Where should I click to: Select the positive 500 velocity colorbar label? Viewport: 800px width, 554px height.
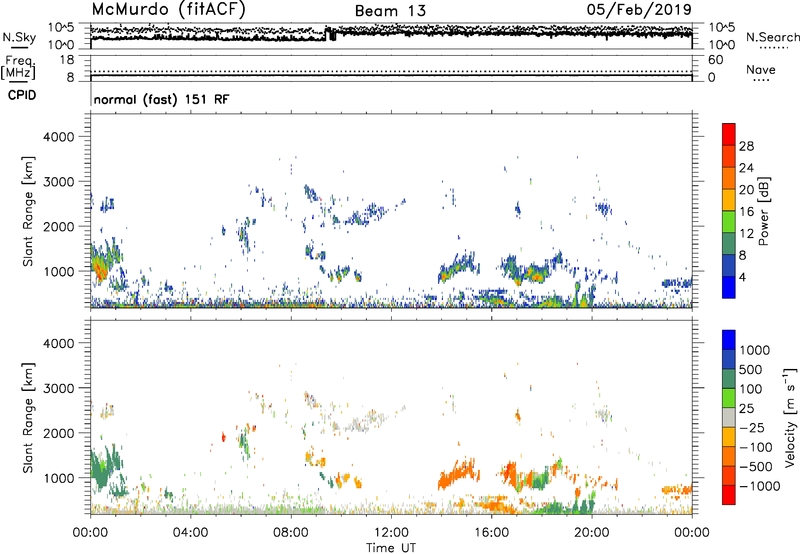[751, 370]
